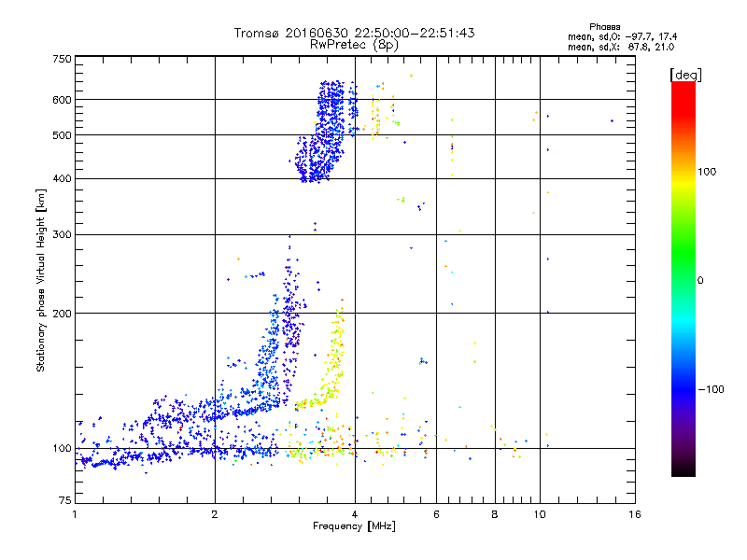Viewport: 747px width, 560px height.
Task: Pick the black bottom of the phase colorbar
Action: (684, 471)
